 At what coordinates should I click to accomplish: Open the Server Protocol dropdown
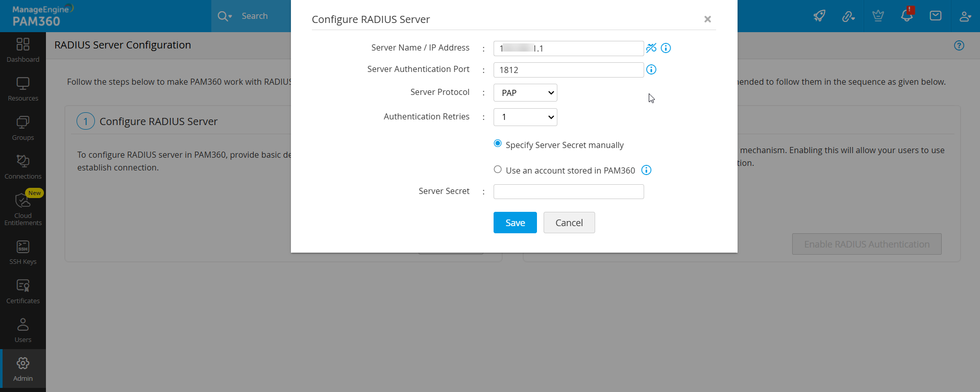coord(525,92)
